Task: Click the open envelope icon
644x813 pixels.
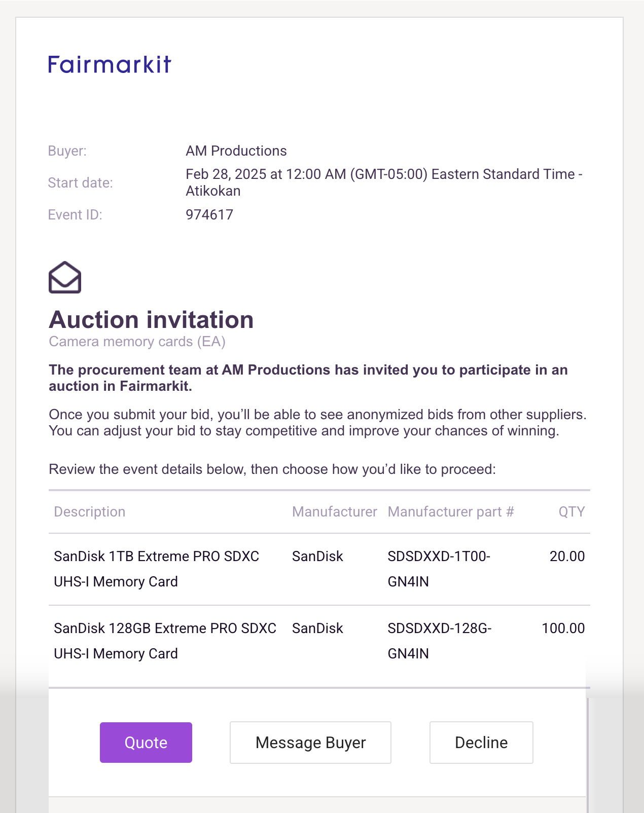Action: click(x=65, y=277)
